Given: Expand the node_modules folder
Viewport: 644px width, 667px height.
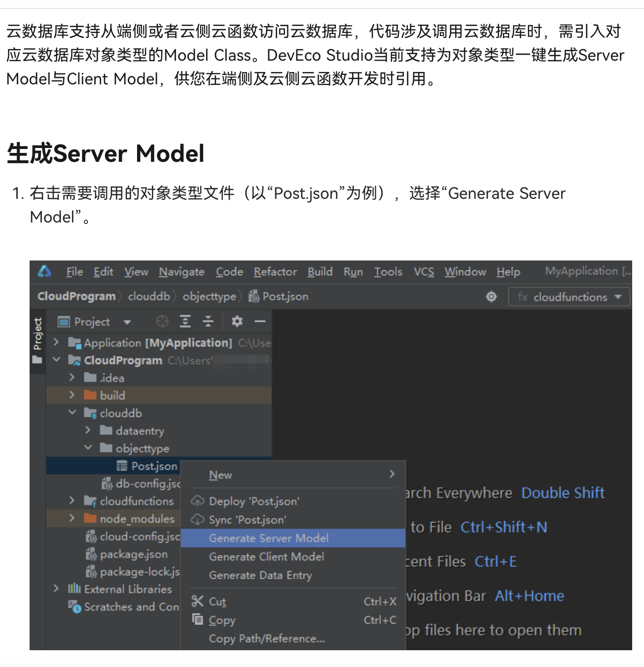Looking at the screenshot, I should click(72, 519).
